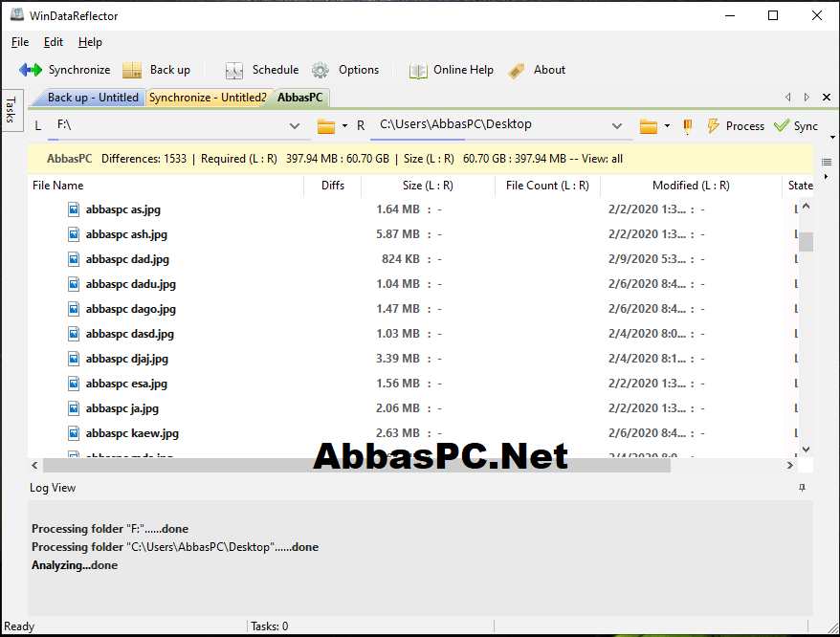Go to previous tab with left arrow

(788, 97)
